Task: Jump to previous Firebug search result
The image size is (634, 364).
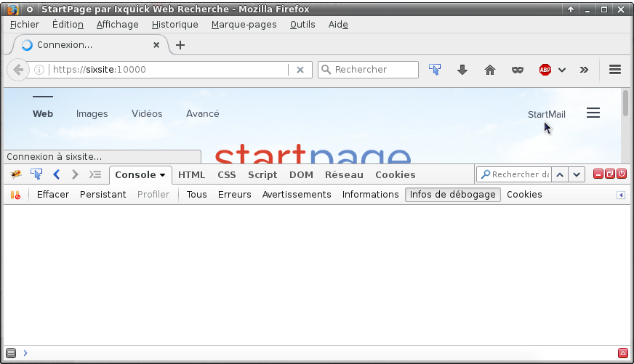Action: click(x=560, y=174)
